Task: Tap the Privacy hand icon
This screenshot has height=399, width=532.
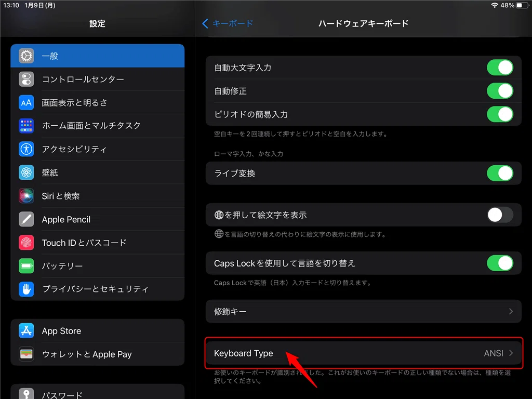Action: (x=26, y=289)
